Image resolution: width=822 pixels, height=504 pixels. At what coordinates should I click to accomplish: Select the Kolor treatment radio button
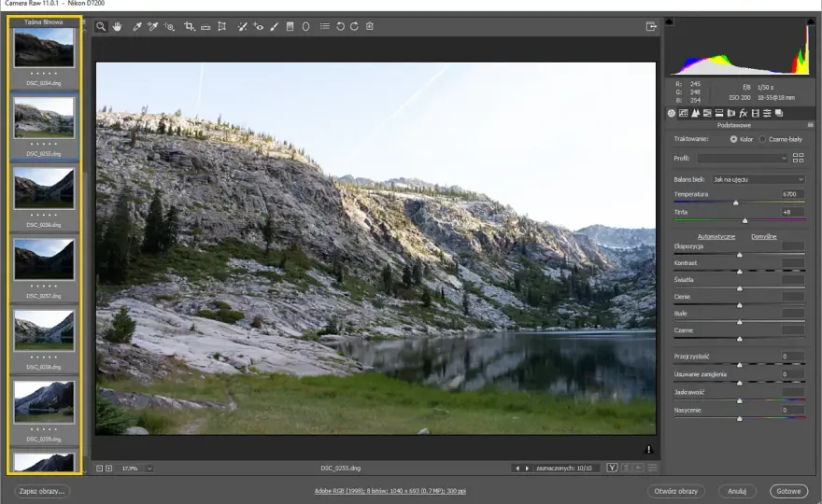(x=733, y=139)
